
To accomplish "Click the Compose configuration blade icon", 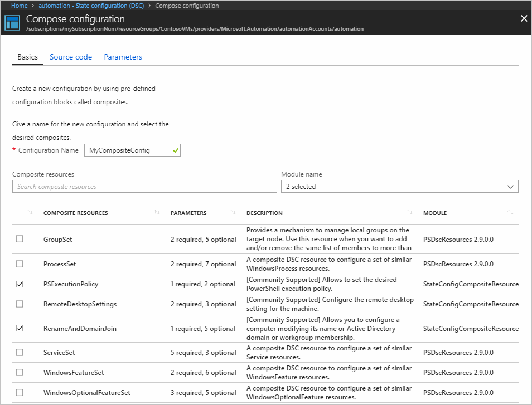I will pyautogui.click(x=12, y=23).
